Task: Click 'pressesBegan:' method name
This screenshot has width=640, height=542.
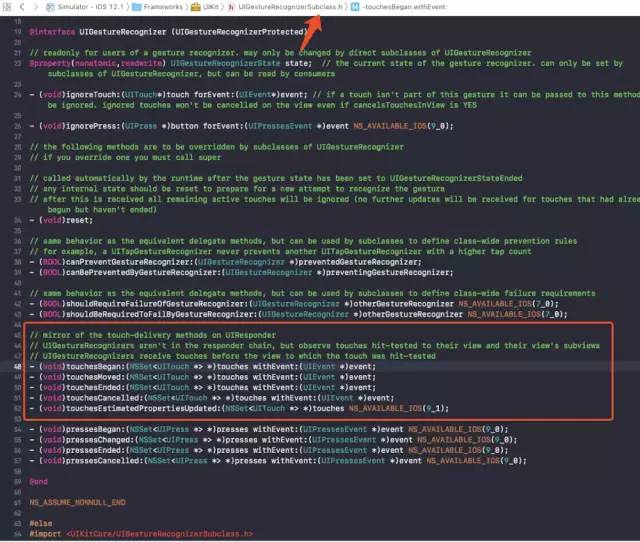Action: pyautogui.click(x=96, y=429)
